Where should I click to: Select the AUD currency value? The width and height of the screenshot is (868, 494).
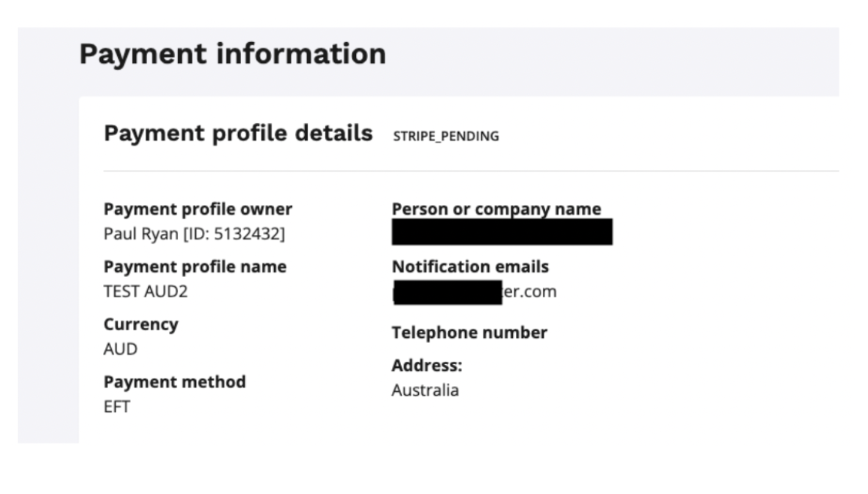pos(120,349)
